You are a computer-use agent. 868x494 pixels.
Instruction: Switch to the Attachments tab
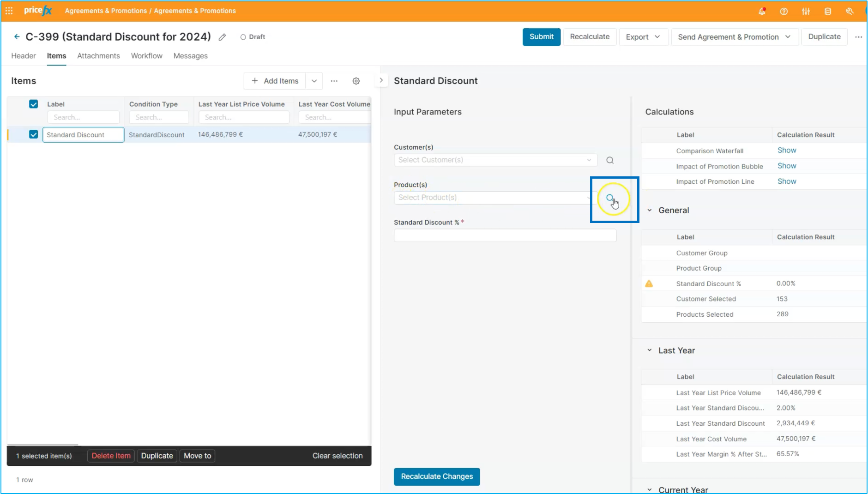(x=98, y=56)
